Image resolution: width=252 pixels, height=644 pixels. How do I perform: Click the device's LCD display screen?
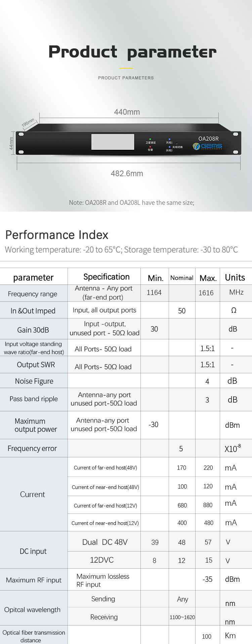click(x=113, y=142)
